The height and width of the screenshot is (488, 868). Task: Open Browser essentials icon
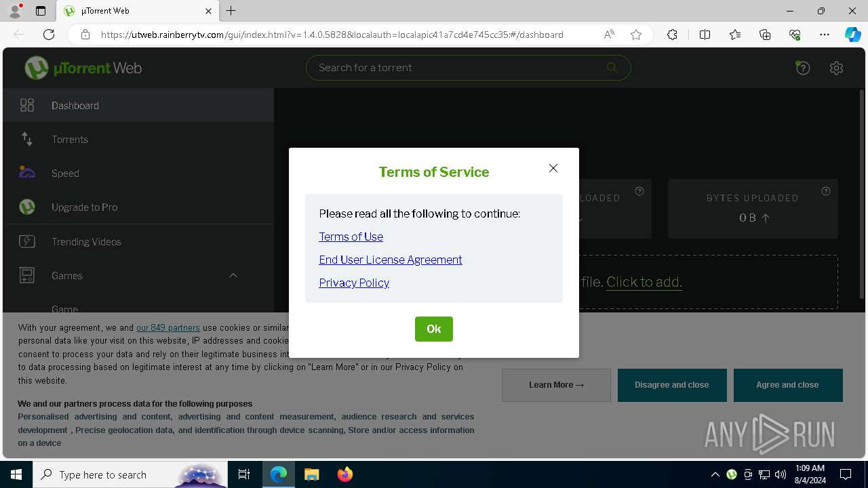(x=795, y=35)
